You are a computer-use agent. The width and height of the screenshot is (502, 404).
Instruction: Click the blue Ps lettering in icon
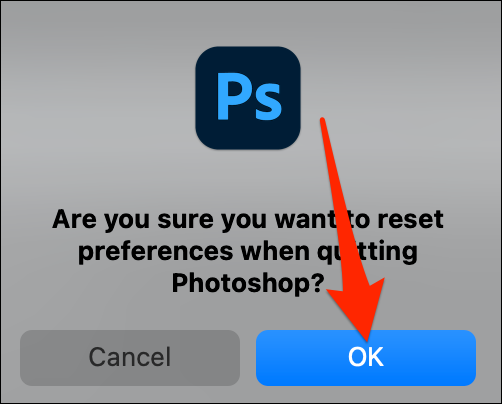point(249,96)
